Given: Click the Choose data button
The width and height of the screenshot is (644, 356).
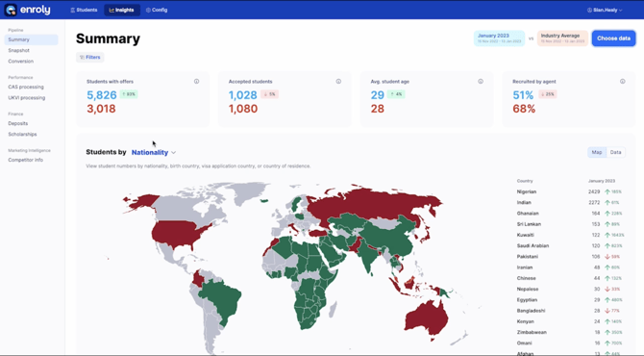Looking at the screenshot, I should pos(613,38).
